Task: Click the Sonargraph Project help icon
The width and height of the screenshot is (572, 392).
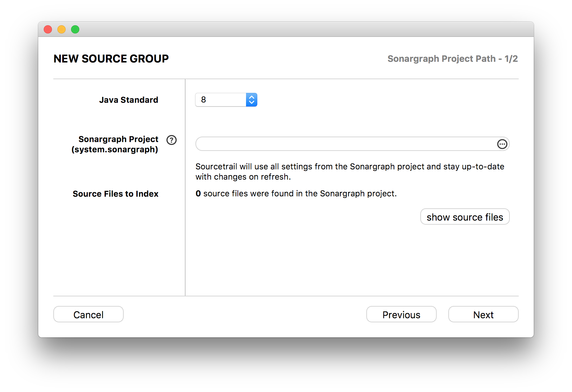Action: tap(172, 140)
